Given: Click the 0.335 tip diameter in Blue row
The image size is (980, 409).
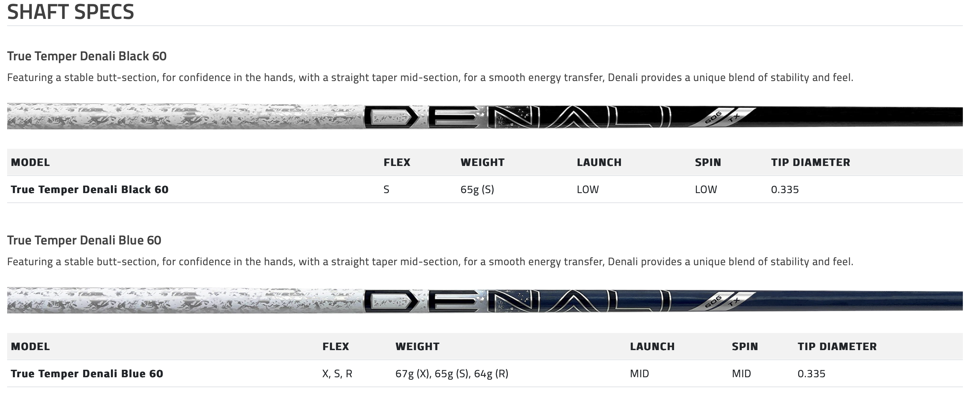Looking at the screenshot, I should 811,374.
